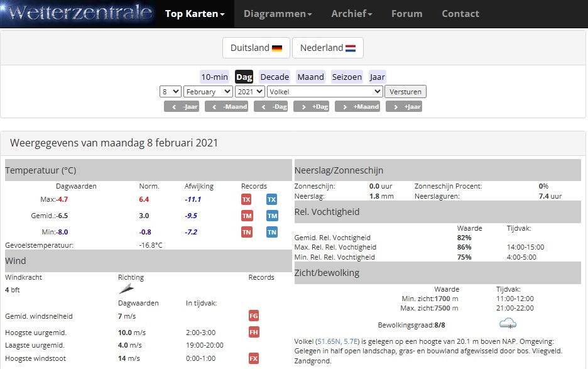Click the Wetterzentrale logo

[x=78, y=13]
